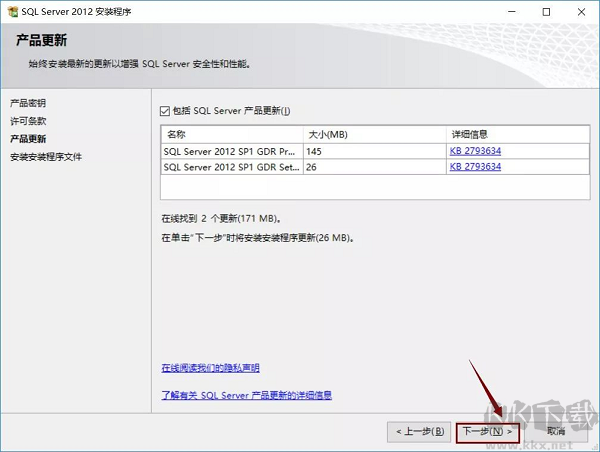Click the text 在线找到 2 个更新(171 MB)
The width and height of the screenshot is (600, 452).
pos(222,219)
